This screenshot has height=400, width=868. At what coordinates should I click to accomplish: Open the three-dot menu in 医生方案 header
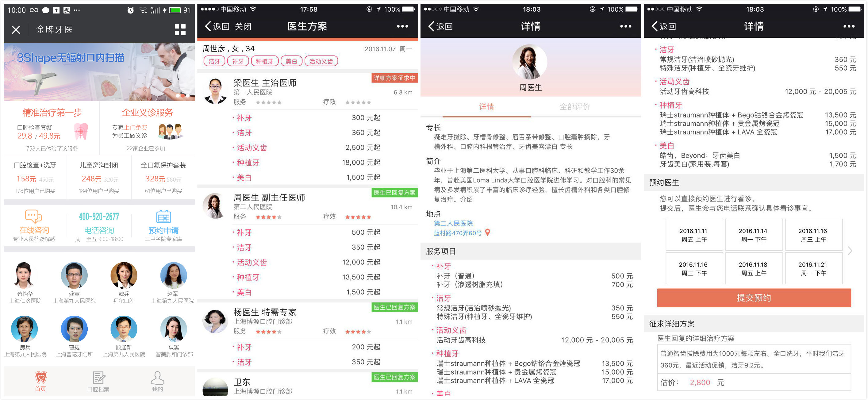[x=402, y=26]
